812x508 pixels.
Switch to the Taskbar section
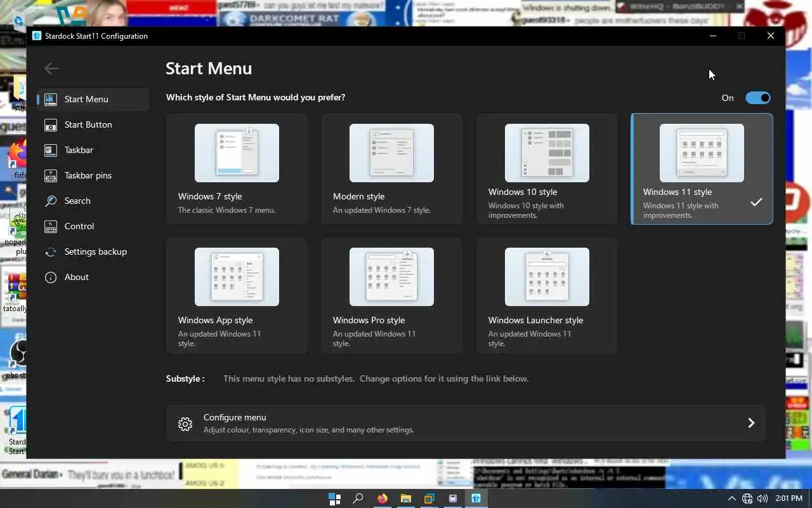93,150
